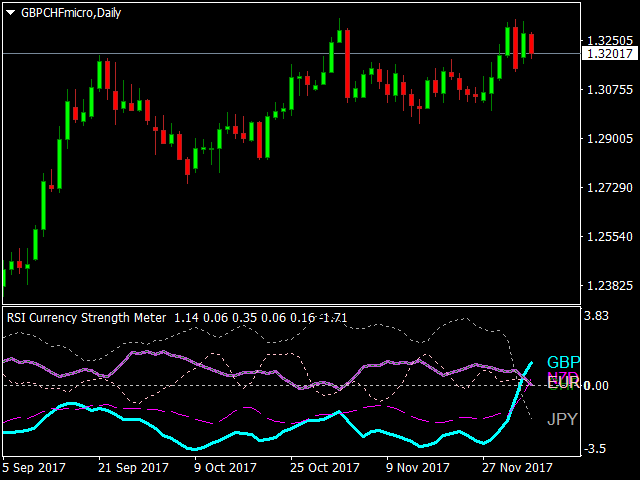This screenshot has height=480, width=640.
Task: Select the 27 Nov 2017 date marker
Action: coord(515,467)
